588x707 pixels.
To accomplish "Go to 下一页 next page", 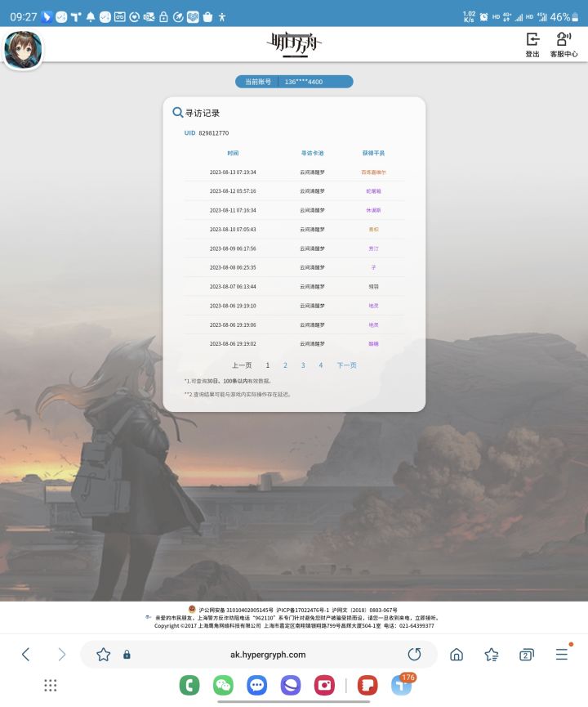I will pos(346,365).
